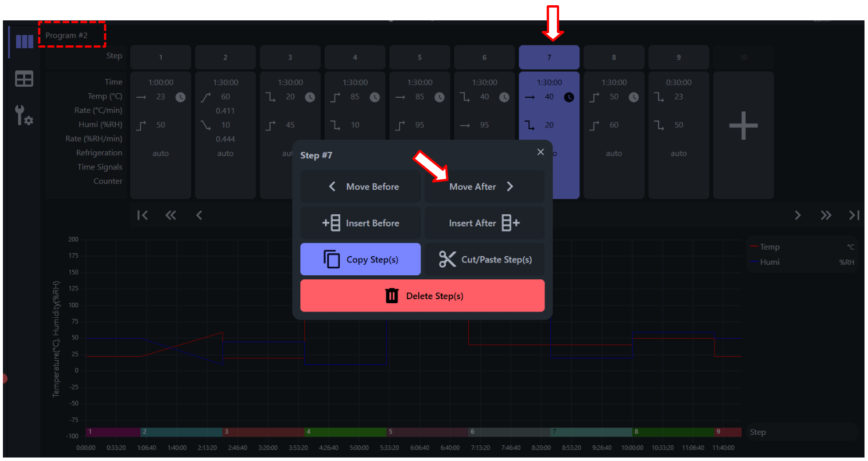The image size is (868, 461).
Task: Click step 1 refrigeration auto
Action: coord(161,154)
